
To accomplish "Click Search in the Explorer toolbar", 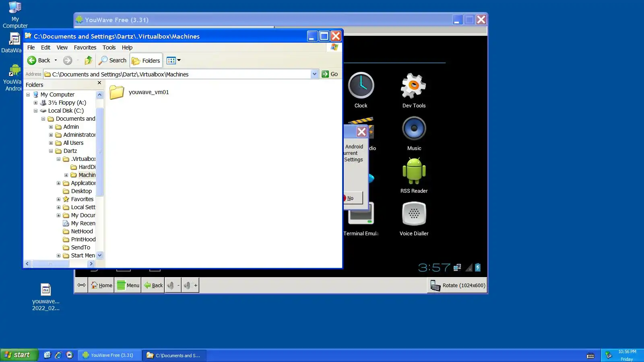I will [113, 60].
